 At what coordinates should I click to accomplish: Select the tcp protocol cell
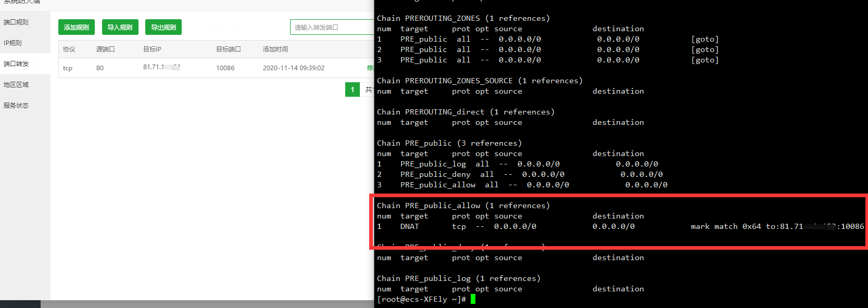coord(68,68)
